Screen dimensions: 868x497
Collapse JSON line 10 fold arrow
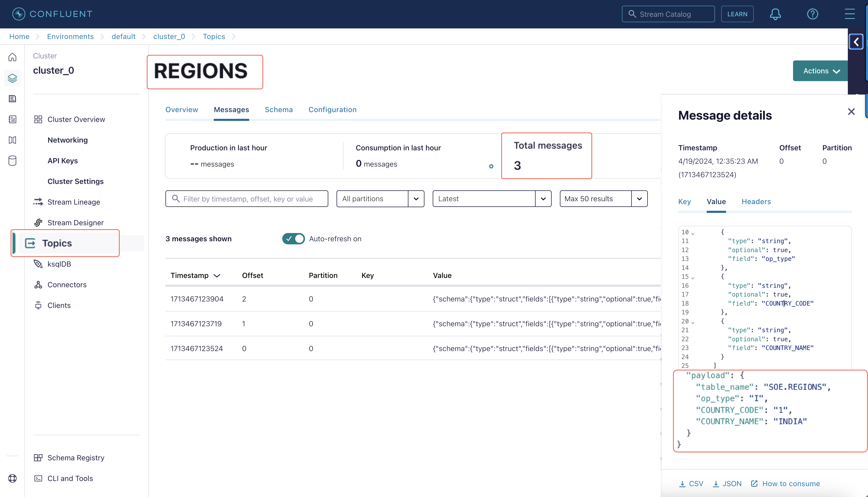coord(693,234)
